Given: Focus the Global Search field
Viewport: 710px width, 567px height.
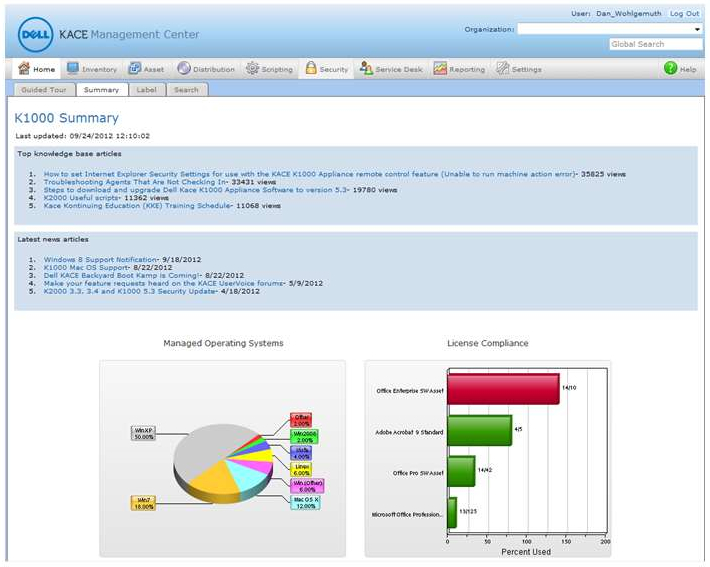Looking at the screenshot, I should [656, 44].
